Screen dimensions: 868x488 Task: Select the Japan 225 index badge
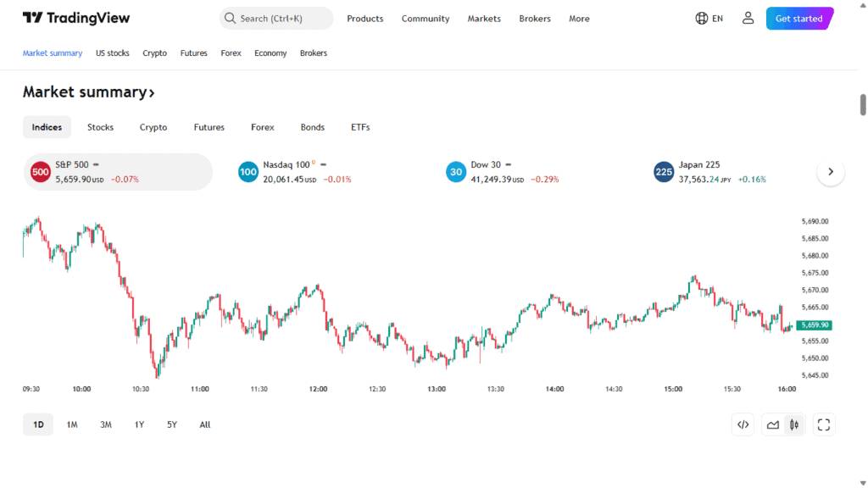664,172
